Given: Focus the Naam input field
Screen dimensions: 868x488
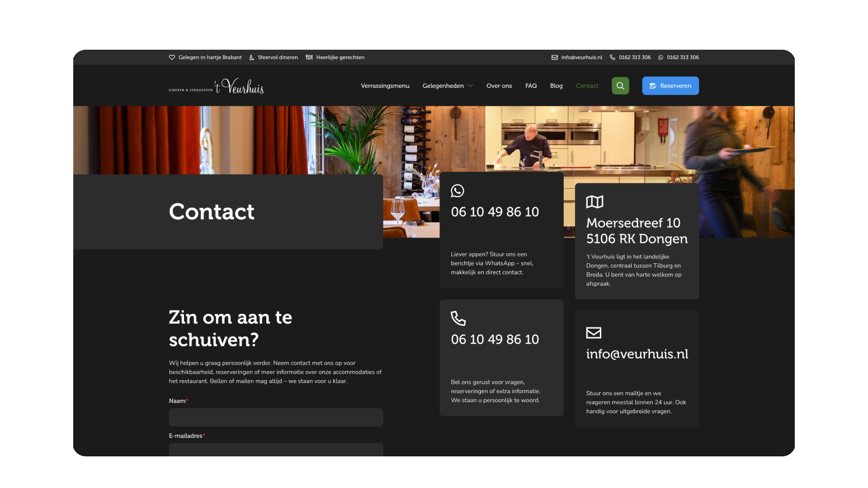Looking at the screenshot, I should (276, 417).
